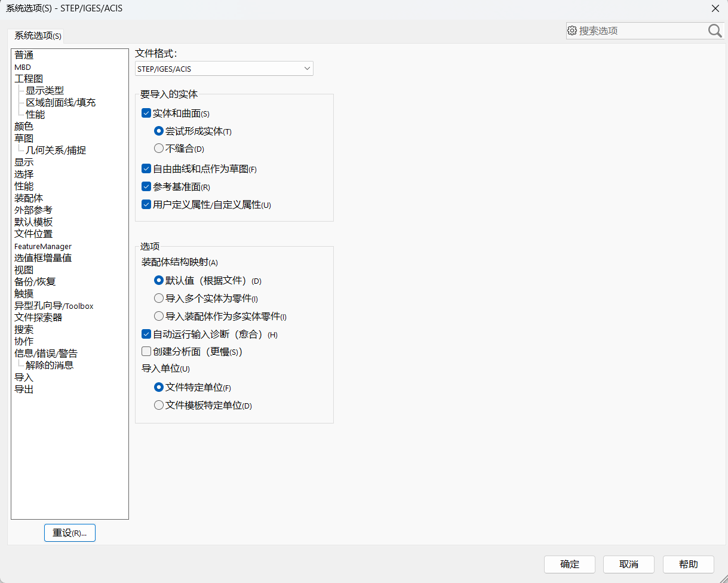Open the 导出 category in the list
The height and width of the screenshot is (583, 728).
click(x=24, y=389)
